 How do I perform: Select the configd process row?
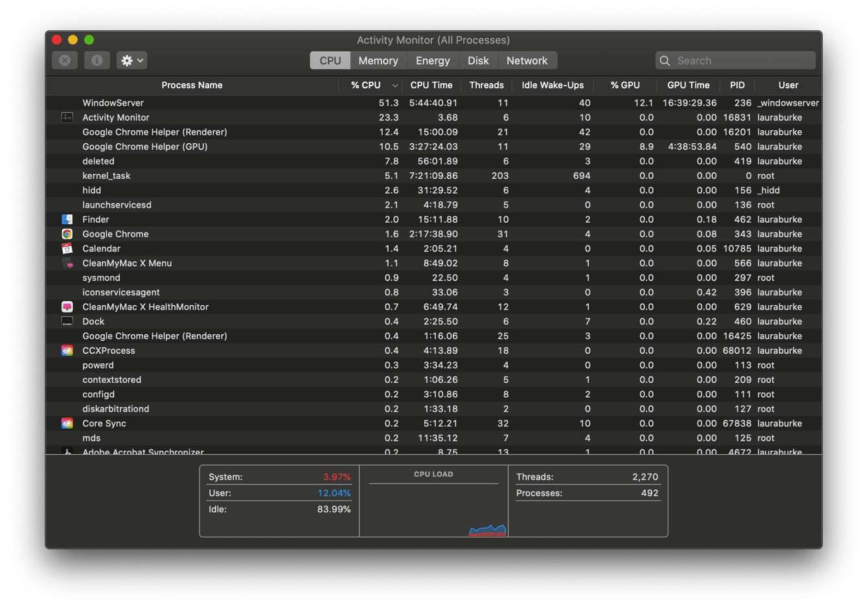tap(433, 394)
